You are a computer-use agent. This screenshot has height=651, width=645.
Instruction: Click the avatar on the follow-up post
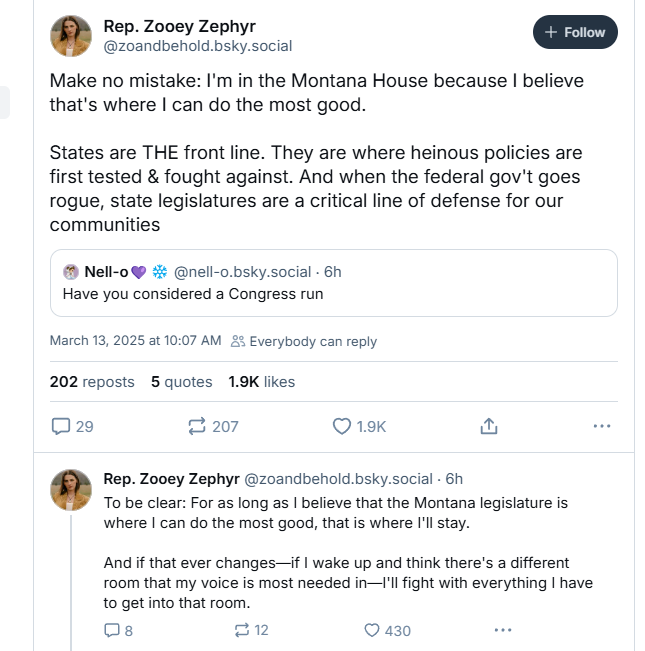pos(71,489)
